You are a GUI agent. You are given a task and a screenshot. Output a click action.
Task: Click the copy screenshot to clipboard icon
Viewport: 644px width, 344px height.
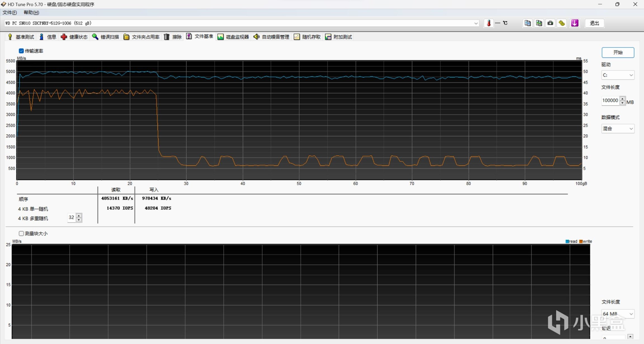(539, 23)
